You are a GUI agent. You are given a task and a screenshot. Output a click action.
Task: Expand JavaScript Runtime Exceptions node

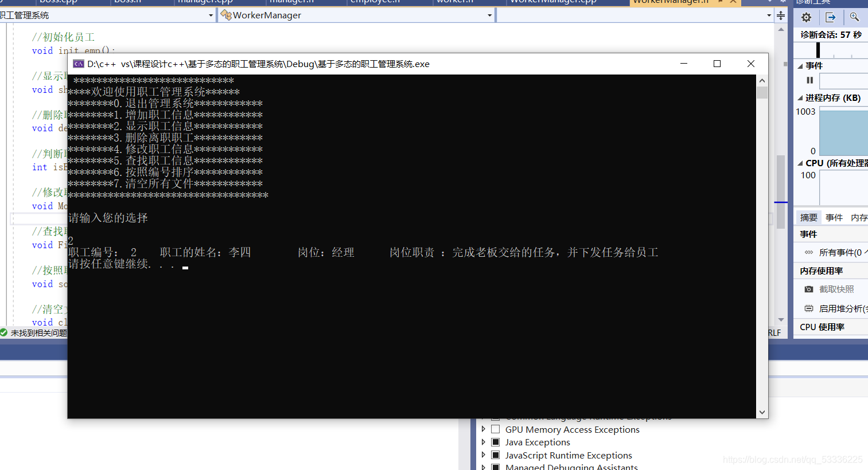tap(483, 455)
